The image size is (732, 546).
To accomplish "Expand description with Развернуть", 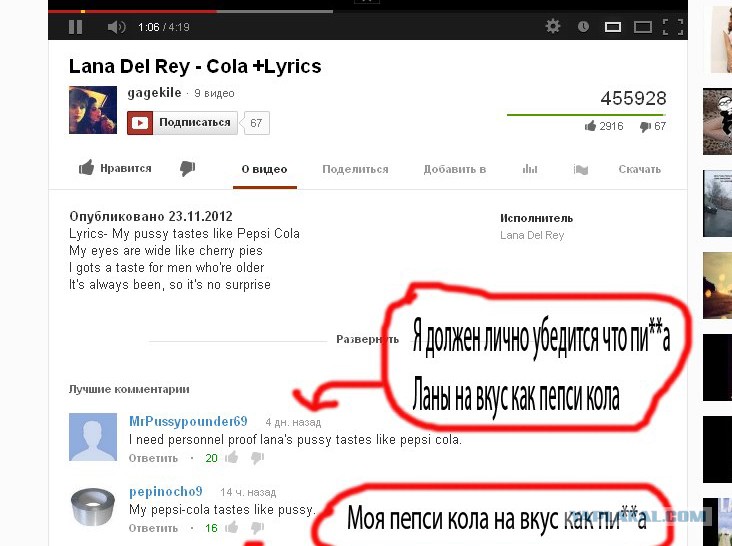I will click(366, 339).
